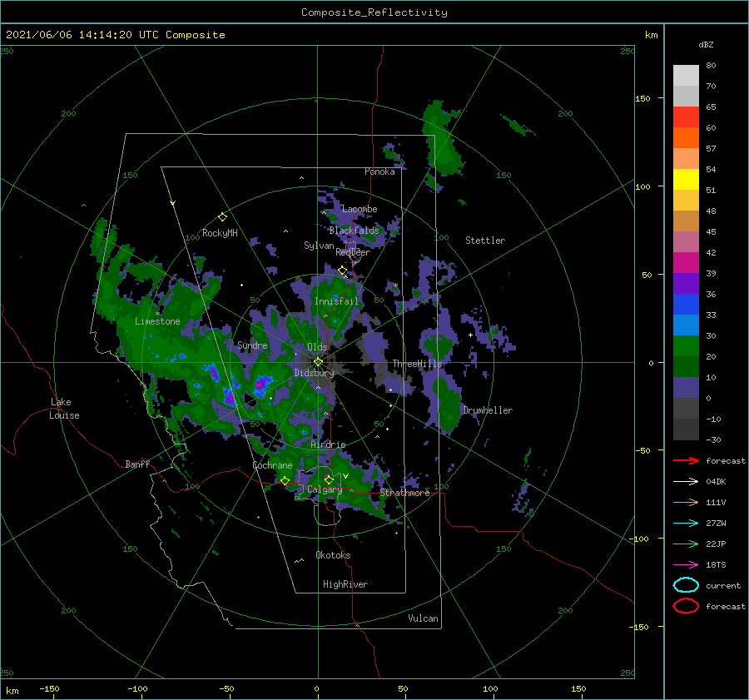Screen dimensions: 749x700
Task: Select the 51 dBZ yellow color swatch
Action: (686, 179)
